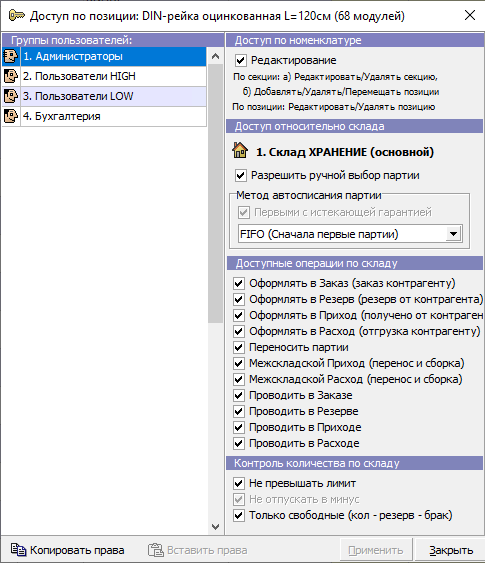485x563 pixels.
Task: Disable Переносить партии operation
Action: point(239,347)
